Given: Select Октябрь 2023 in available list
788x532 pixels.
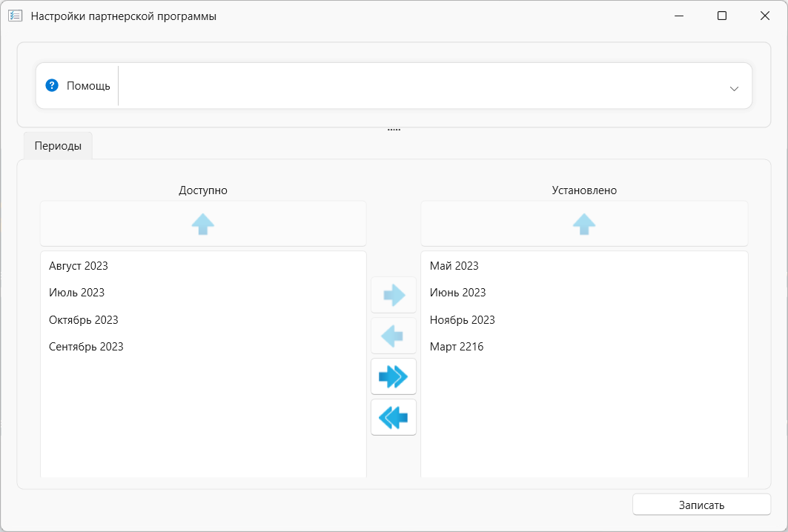Looking at the screenshot, I should pyautogui.click(x=203, y=319).
